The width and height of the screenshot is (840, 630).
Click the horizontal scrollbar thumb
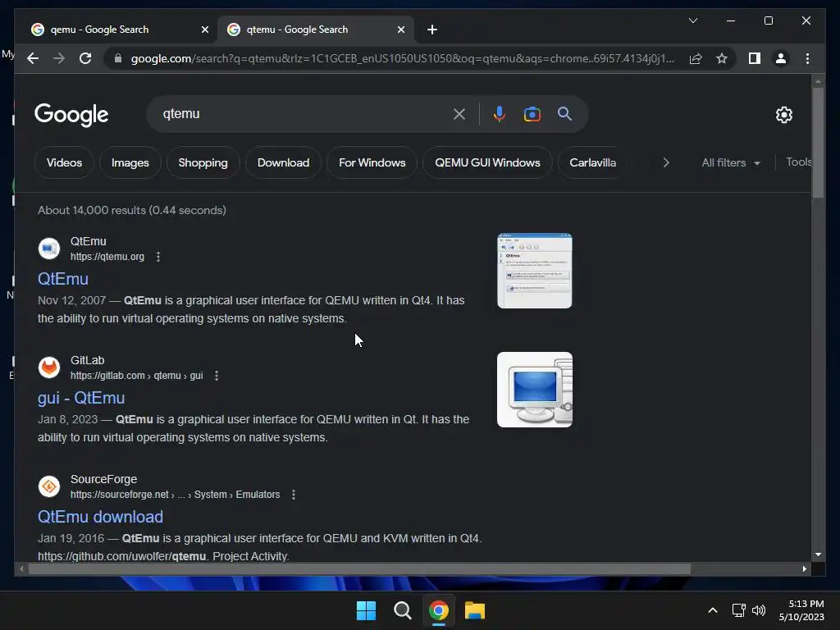359,569
